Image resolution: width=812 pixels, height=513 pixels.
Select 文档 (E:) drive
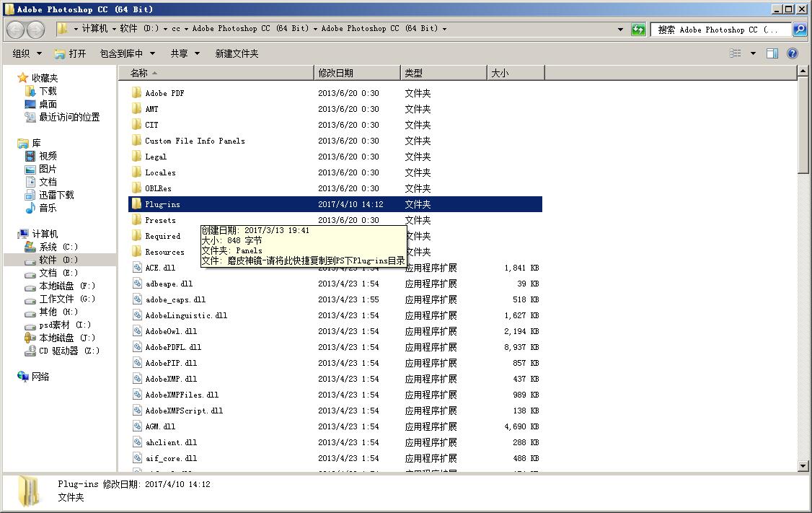click(58, 273)
